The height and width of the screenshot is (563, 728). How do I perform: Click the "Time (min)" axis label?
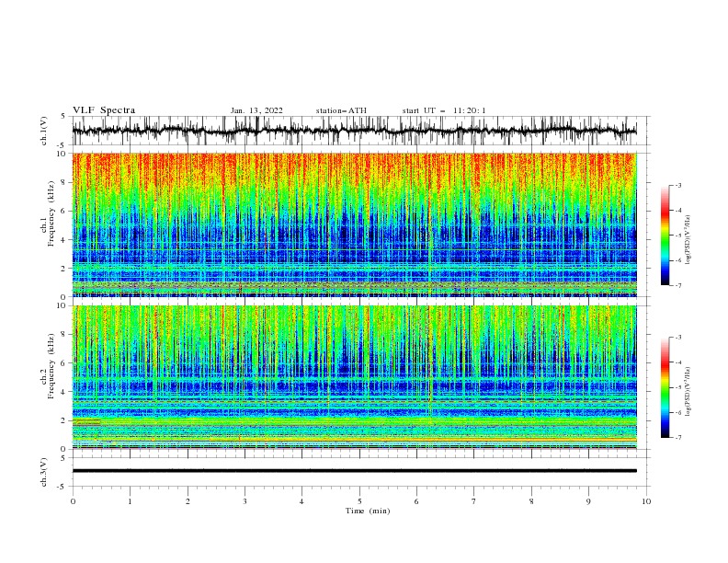coord(368,511)
